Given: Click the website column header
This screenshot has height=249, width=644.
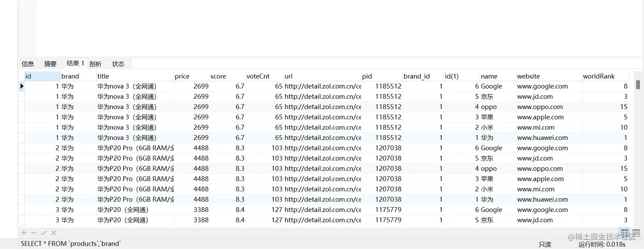Looking at the screenshot, I should [x=549, y=76].
